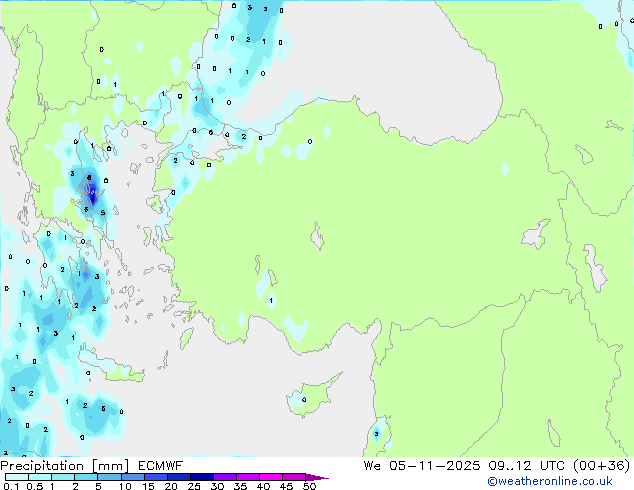This screenshot has height=490, width=634.
Task: Select the 2–5 mm legend color swatch
Action: (x=86, y=477)
